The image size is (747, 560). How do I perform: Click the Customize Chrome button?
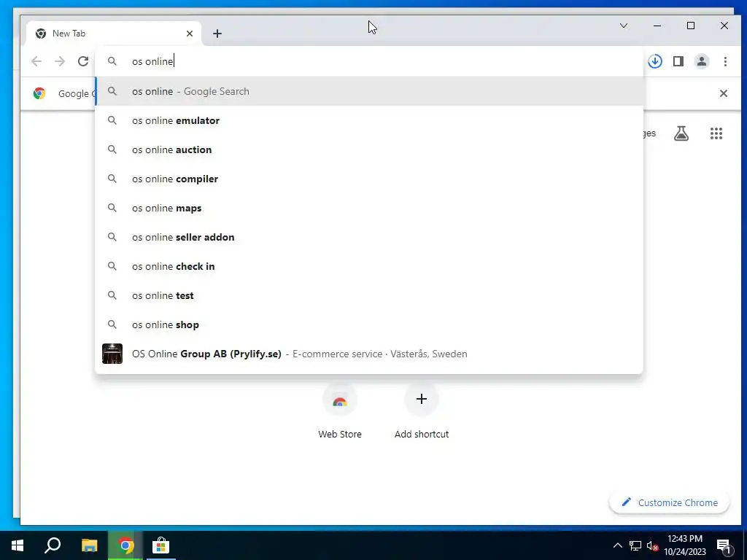pyautogui.click(x=670, y=502)
